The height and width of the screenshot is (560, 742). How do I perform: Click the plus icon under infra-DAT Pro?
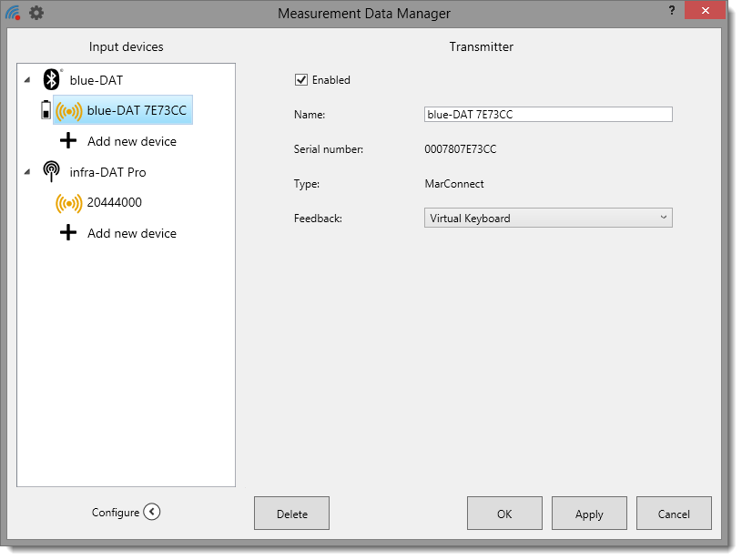click(x=68, y=233)
